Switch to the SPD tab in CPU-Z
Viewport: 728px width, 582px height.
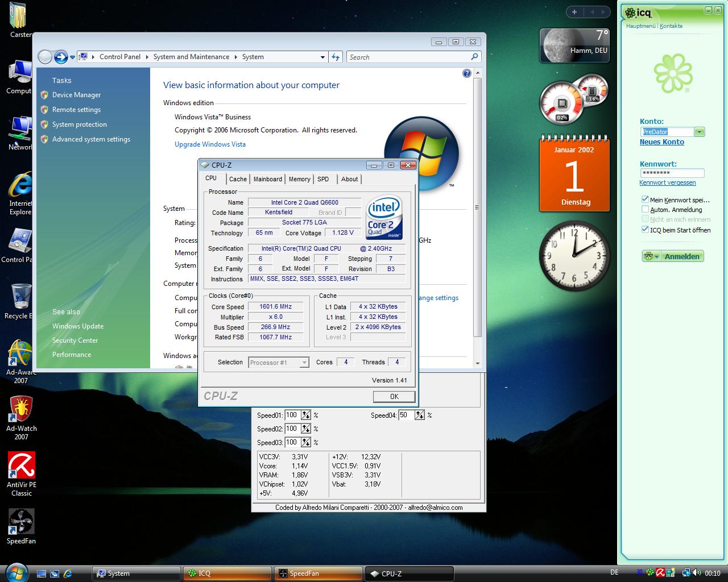[323, 179]
